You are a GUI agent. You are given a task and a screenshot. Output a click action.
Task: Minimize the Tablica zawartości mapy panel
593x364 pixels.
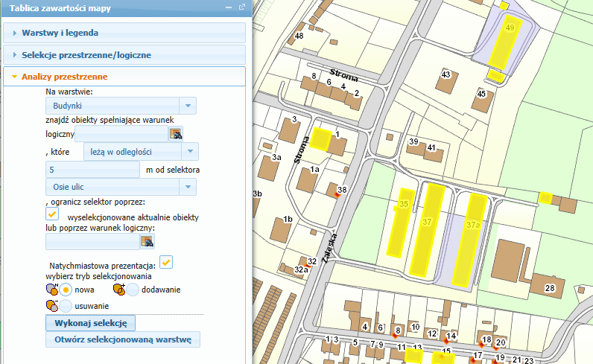point(229,7)
